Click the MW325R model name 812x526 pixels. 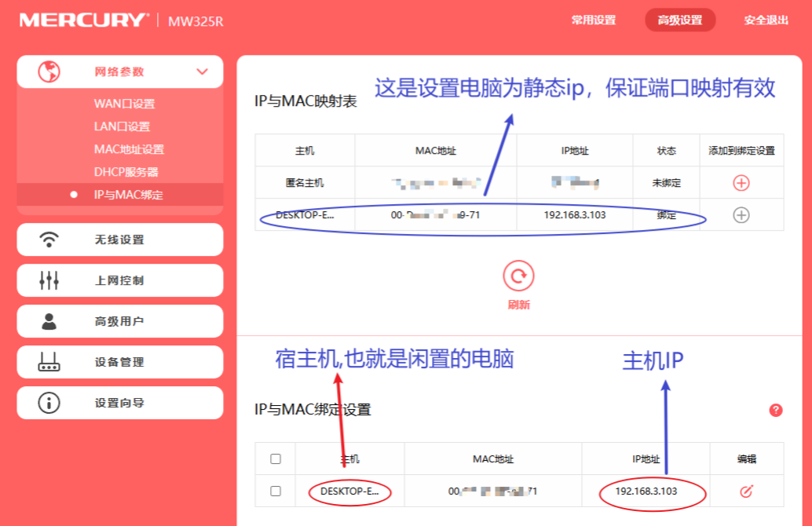pyautogui.click(x=196, y=21)
